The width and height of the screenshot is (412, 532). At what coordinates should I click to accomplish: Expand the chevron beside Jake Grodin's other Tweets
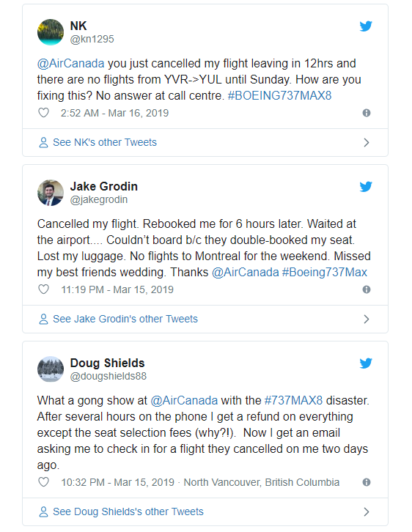coord(367,319)
